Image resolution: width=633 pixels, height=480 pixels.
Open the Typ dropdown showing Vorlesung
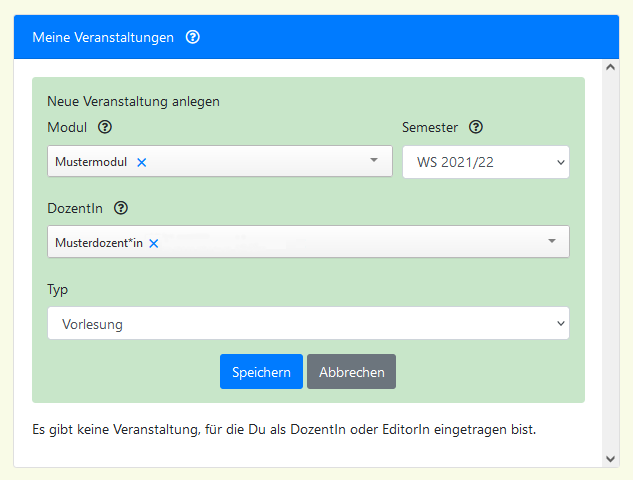click(x=308, y=324)
